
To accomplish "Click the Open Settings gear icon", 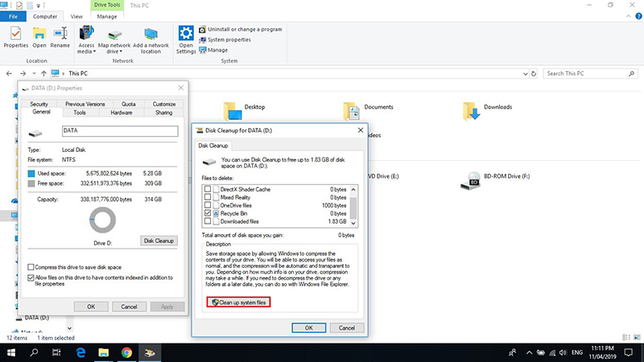I will [186, 33].
